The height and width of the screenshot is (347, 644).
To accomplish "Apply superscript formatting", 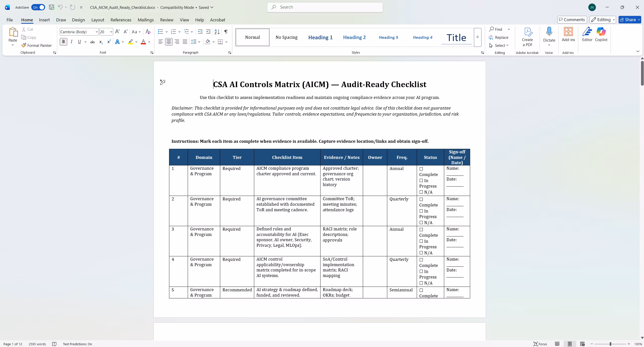I will 109,42.
